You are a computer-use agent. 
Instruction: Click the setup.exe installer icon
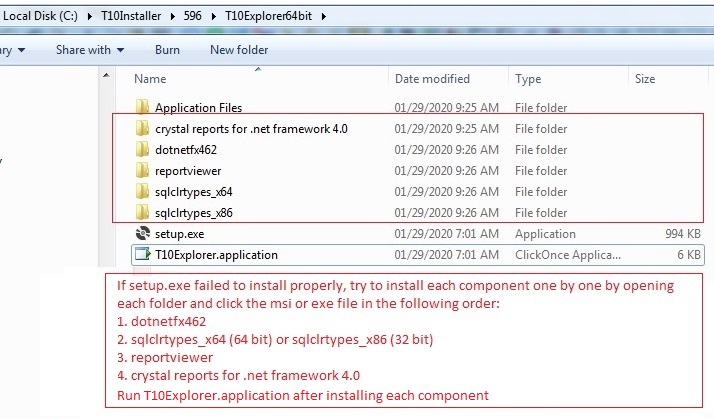point(143,233)
